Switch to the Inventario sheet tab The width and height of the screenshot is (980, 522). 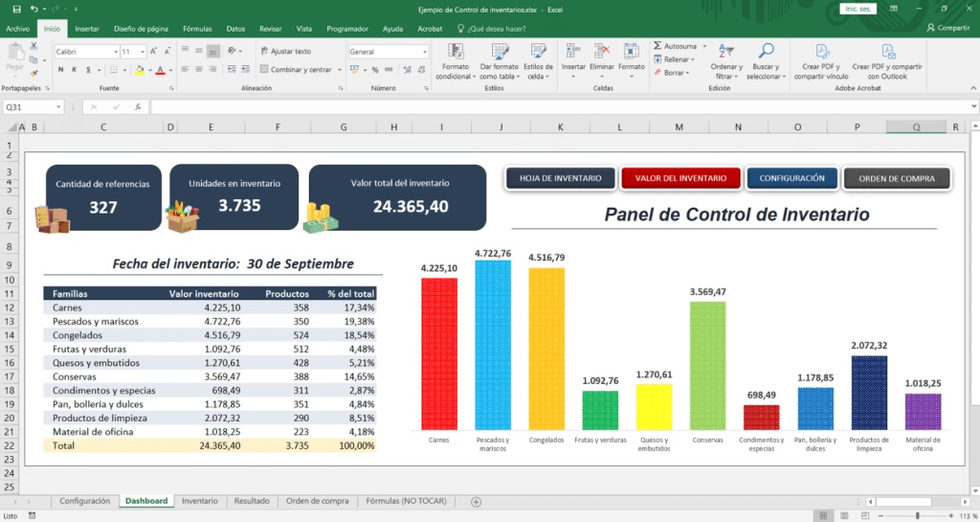pos(199,501)
